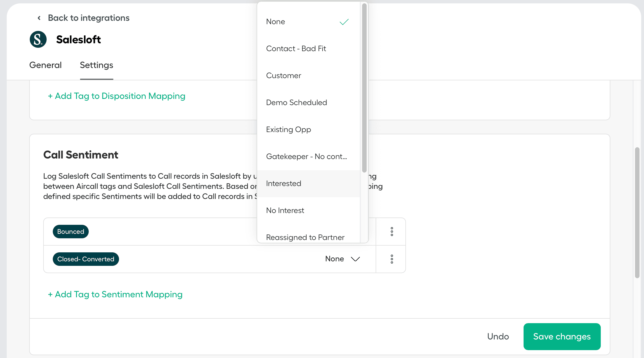Select 'Reassigned to Partner' option
644x358 pixels.
[x=305, y=237]
